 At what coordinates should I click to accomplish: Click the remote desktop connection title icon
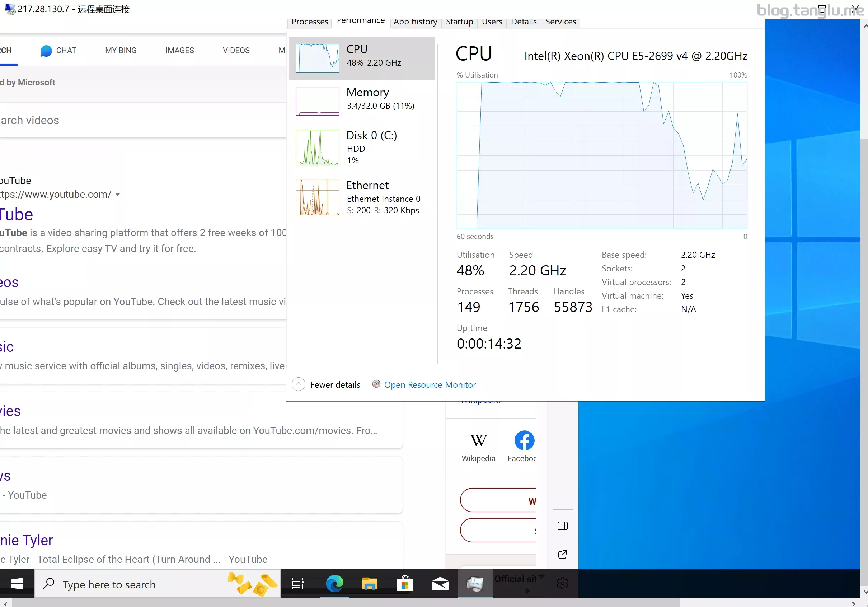tap(10, 9)
